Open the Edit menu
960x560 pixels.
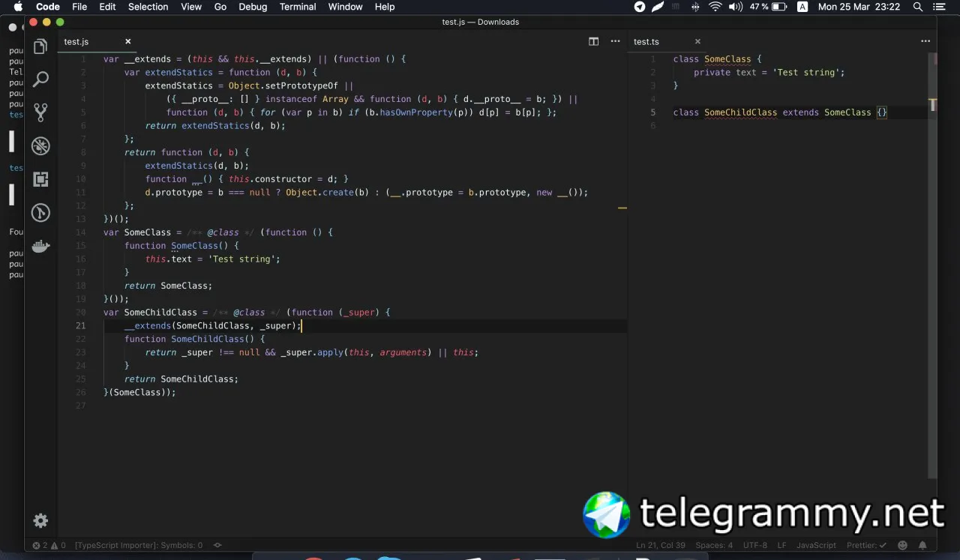[107, 7]
